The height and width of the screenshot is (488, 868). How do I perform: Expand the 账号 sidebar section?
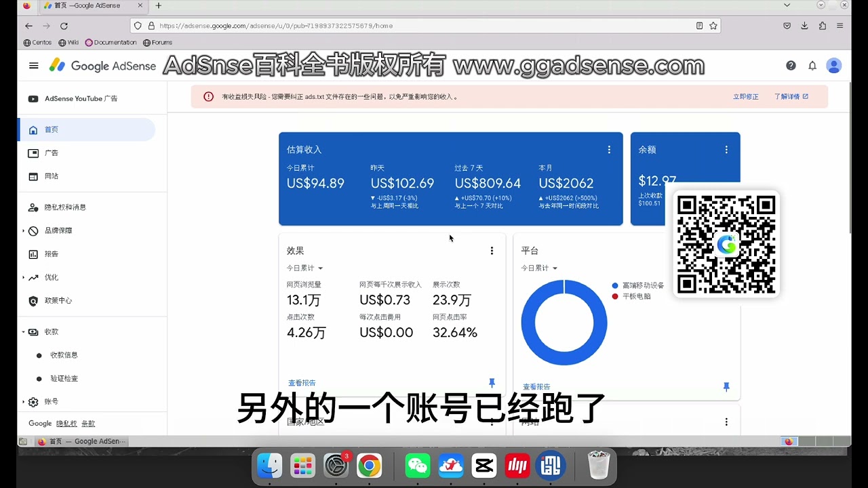coord(24,402)
